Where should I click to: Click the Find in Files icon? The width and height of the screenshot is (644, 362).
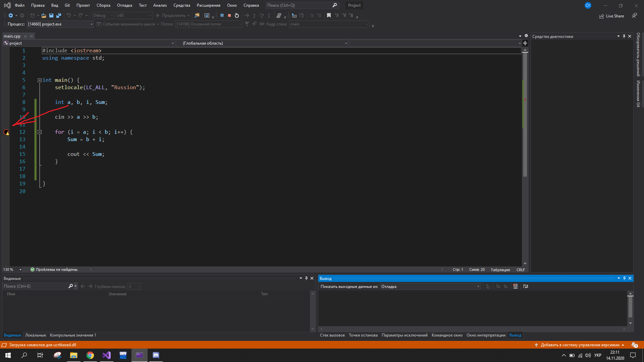(x=197, y=15)
